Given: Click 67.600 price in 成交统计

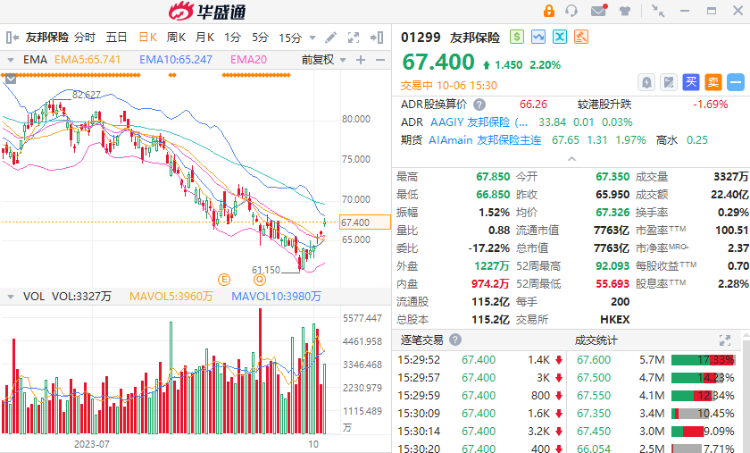Looking at the screenshot, I should [594, 360].
